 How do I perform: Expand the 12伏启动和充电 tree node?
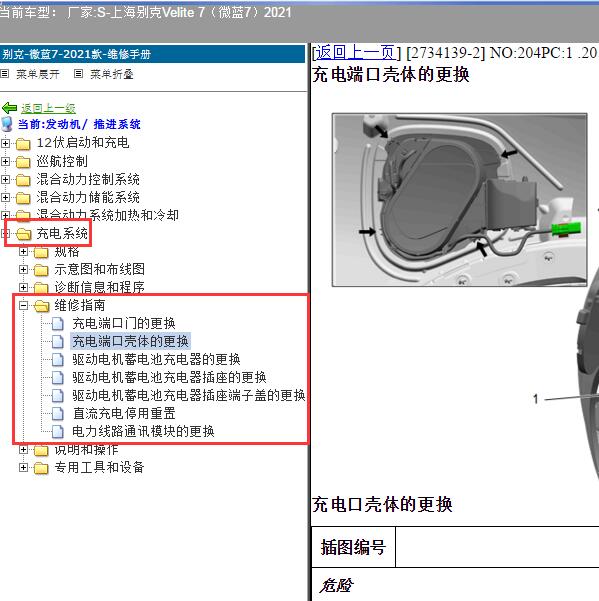pyautogui.click(x=5, y=143)
